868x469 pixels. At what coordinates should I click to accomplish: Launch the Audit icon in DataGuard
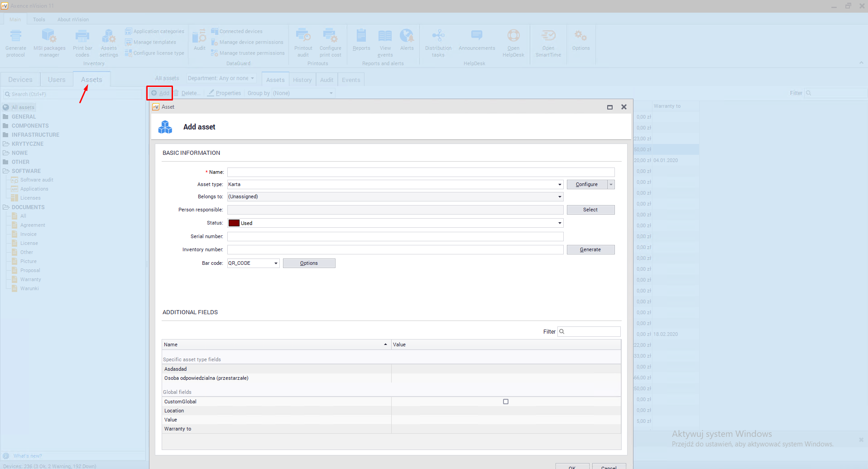coord(199,36)
